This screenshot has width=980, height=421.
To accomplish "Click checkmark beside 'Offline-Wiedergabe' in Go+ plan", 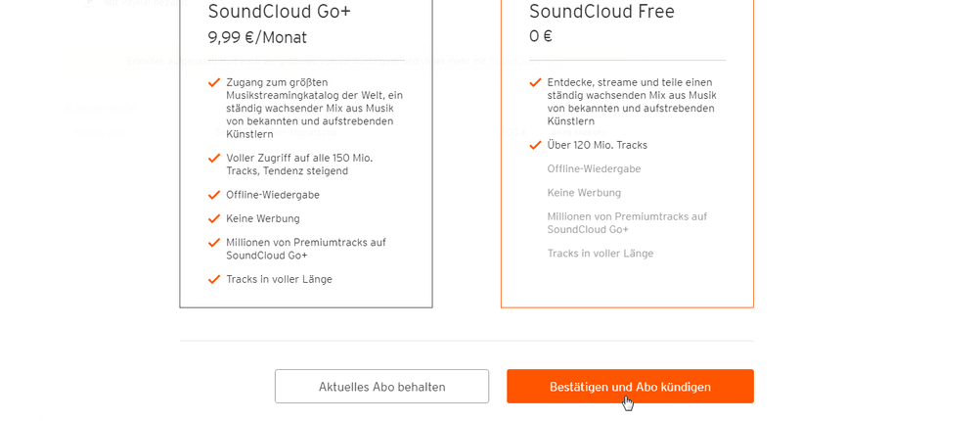I will (214, 195).
